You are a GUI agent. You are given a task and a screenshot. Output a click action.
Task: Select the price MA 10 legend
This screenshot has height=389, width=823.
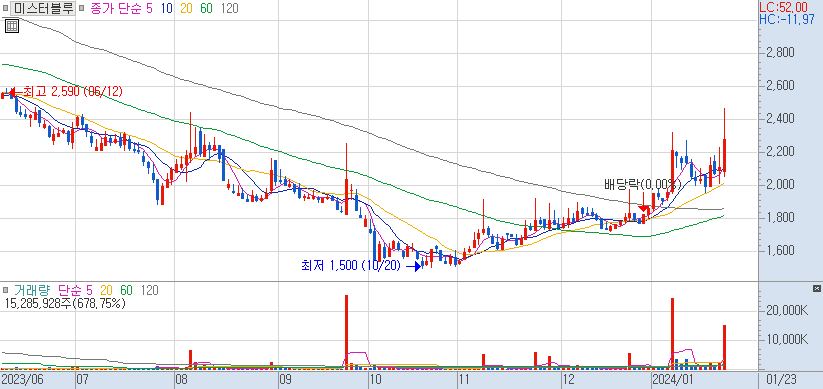[168, 8]
